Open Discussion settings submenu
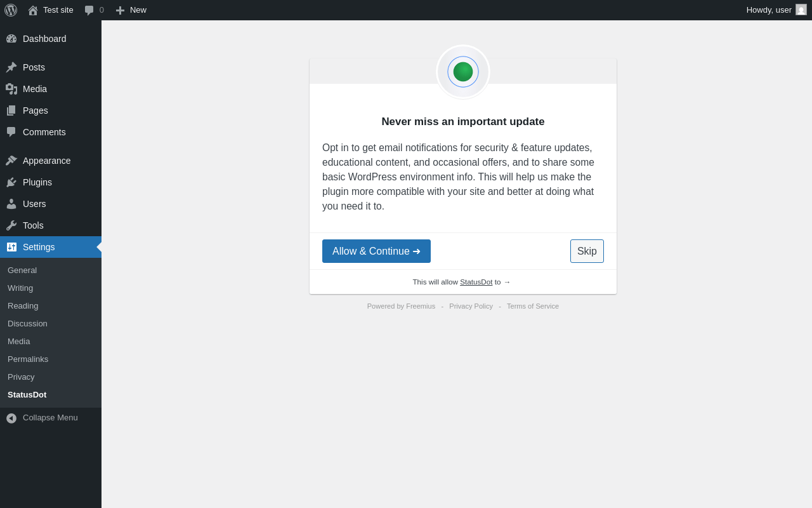Image resolution: width=812 pixels, height=508 pixels. tap(27, 323)
